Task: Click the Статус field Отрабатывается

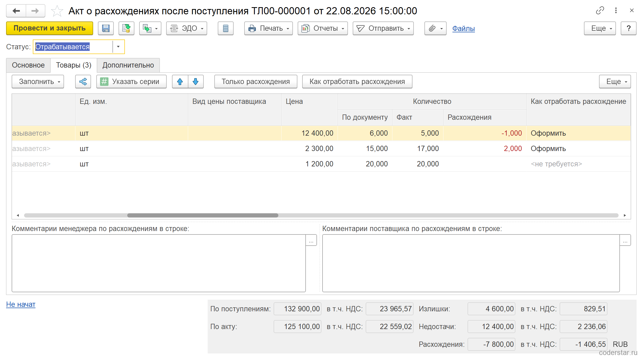Action: point(73,47)
